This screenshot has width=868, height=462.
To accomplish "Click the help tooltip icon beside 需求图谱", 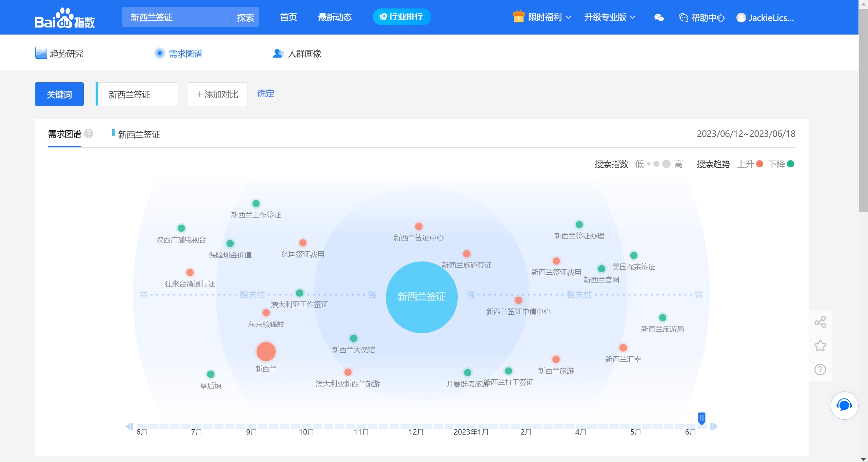I will [x=88, y=134].
